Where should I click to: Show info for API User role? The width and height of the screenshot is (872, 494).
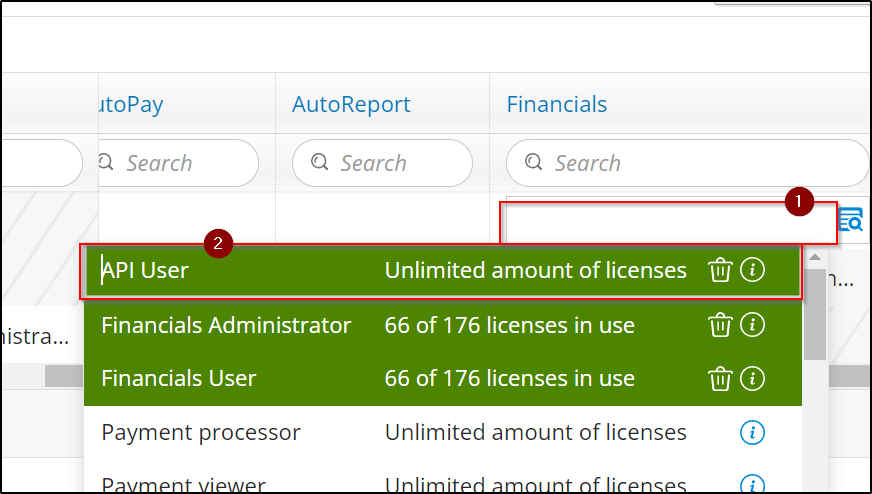[x=753, y=270]
